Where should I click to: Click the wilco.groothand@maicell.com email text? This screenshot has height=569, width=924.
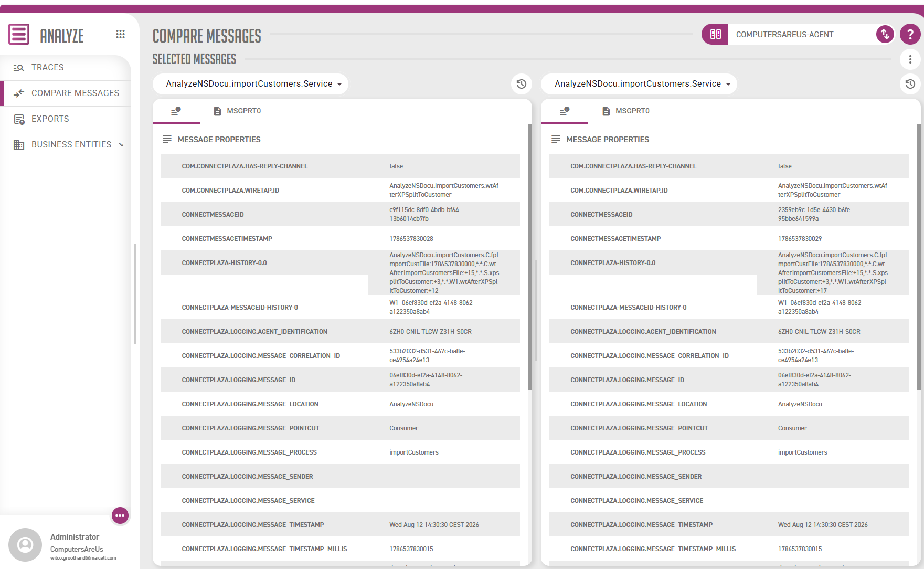(83, 558)
